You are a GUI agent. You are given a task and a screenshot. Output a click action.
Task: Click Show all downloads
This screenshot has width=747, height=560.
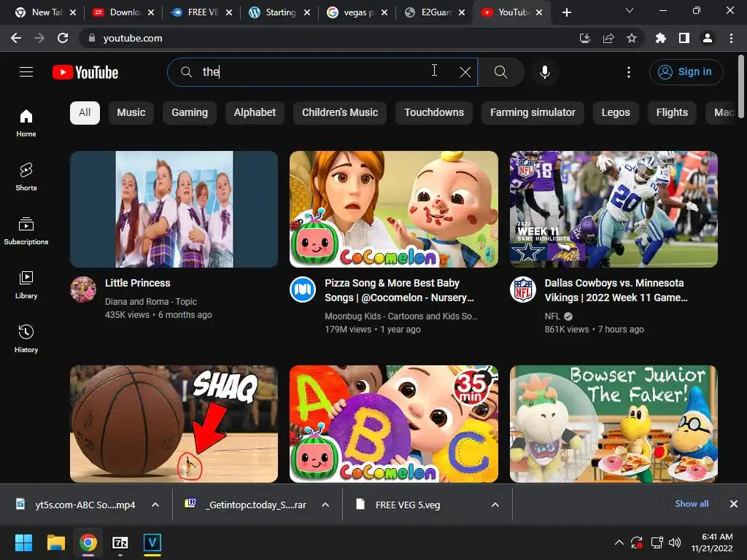tap(692, 504)
